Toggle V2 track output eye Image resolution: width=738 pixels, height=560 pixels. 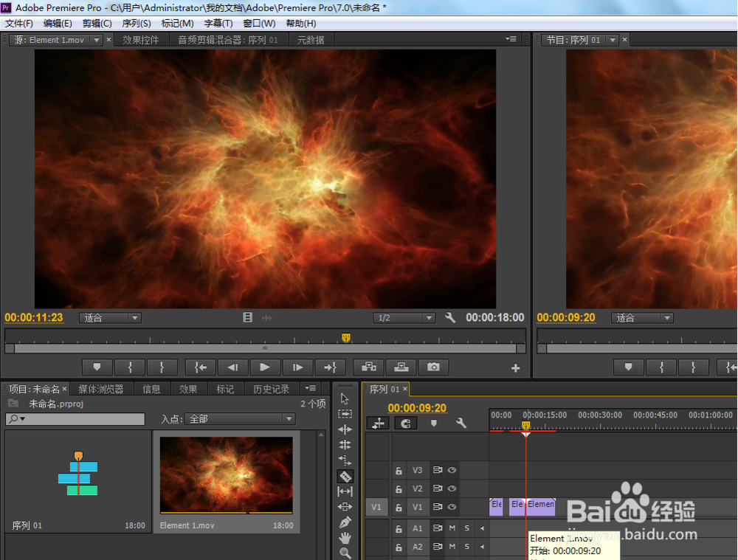(x=452, y=488)
